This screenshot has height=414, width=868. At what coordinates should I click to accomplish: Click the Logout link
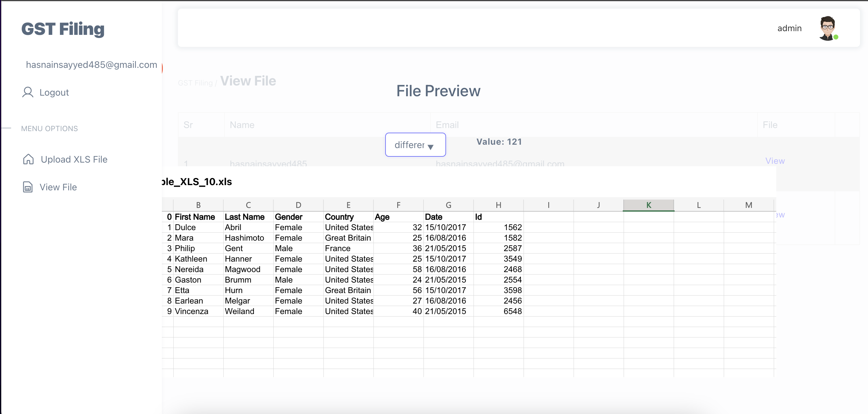54,92
